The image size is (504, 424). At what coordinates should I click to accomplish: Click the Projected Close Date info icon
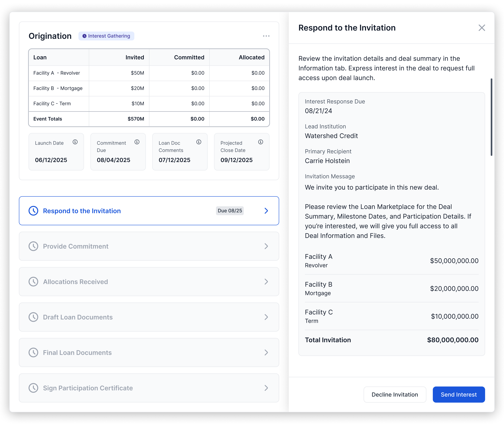[x=260, y=142]
